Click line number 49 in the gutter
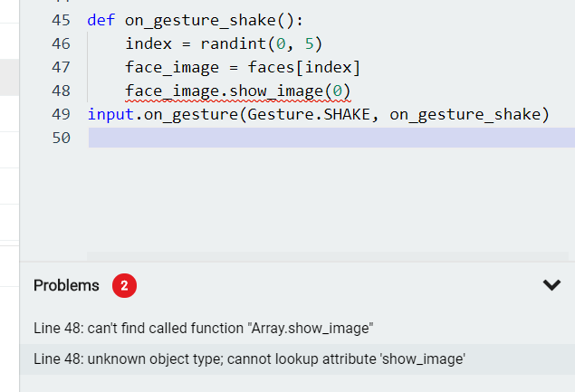 click(x=61, y=114)
